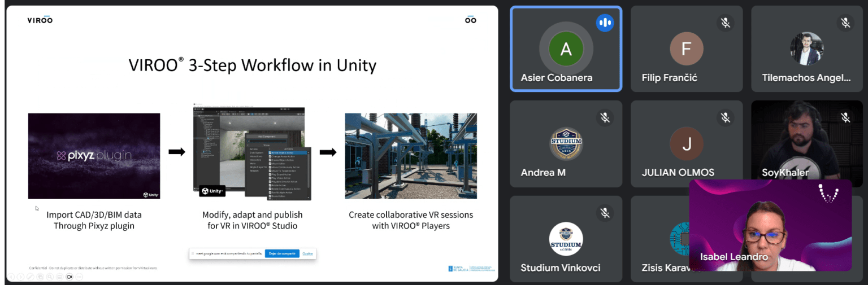
Task: Toggle the subtitles icon in slide toolbar
Action: point(59,277)
